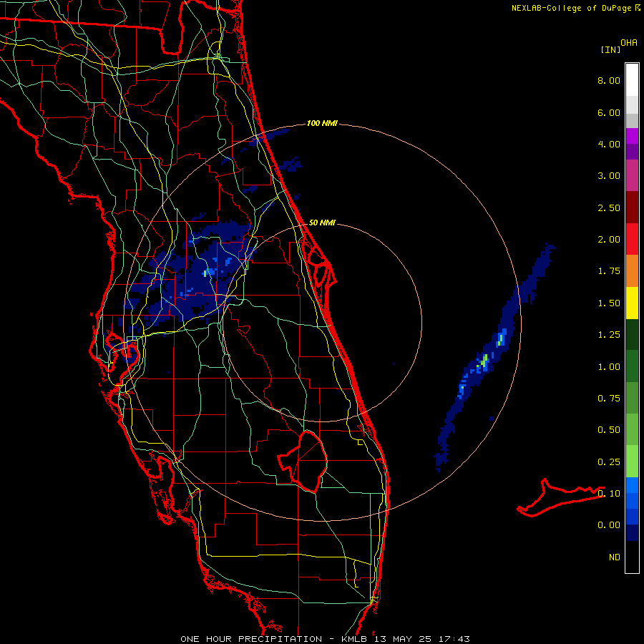Click the 8.00 legend value

(x=609, y=80)
